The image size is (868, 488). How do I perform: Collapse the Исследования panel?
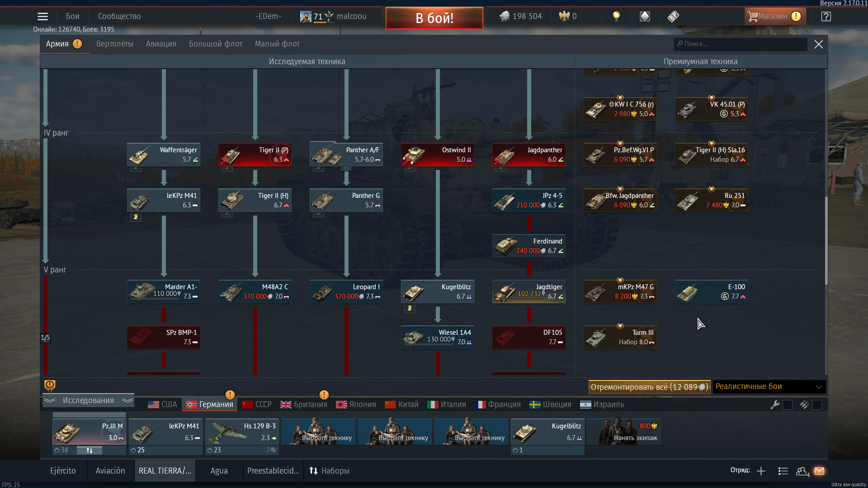88,400
